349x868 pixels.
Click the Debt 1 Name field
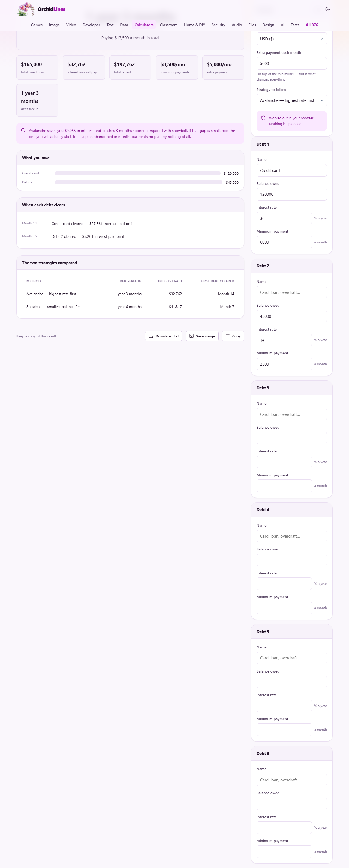click(x=291, y=170)
